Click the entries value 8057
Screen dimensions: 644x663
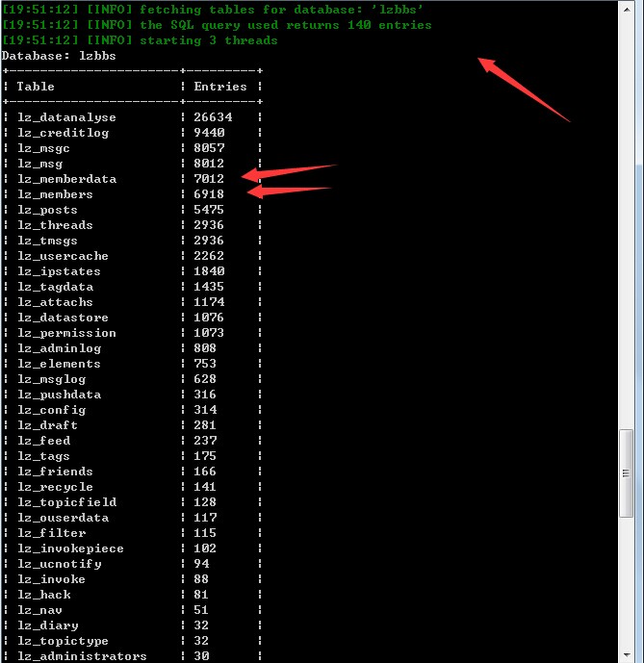209,148
